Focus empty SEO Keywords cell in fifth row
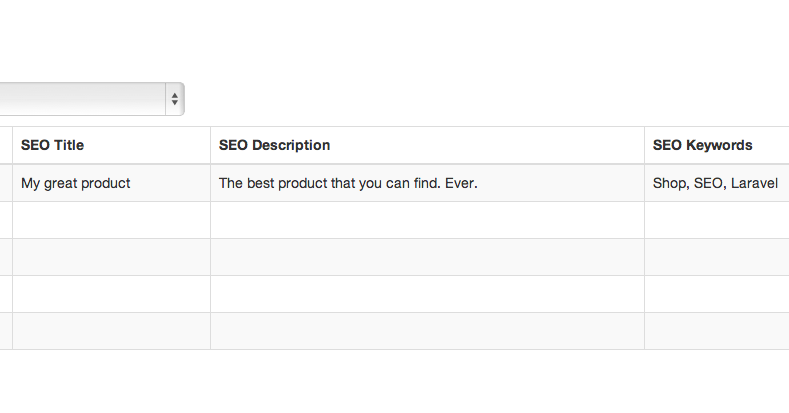Image resolution: width=789 pixels, height=413 pixels. click(716, 331)
